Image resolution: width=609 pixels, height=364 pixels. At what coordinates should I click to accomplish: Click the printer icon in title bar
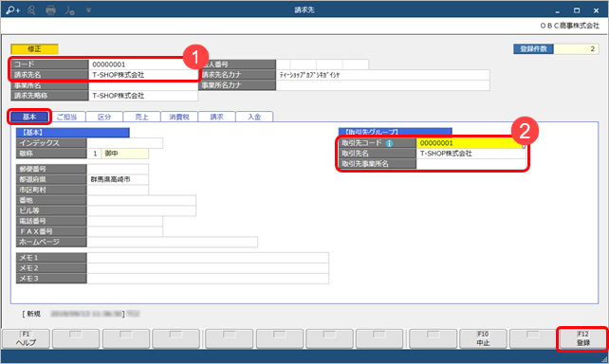[x=50, y=10]
